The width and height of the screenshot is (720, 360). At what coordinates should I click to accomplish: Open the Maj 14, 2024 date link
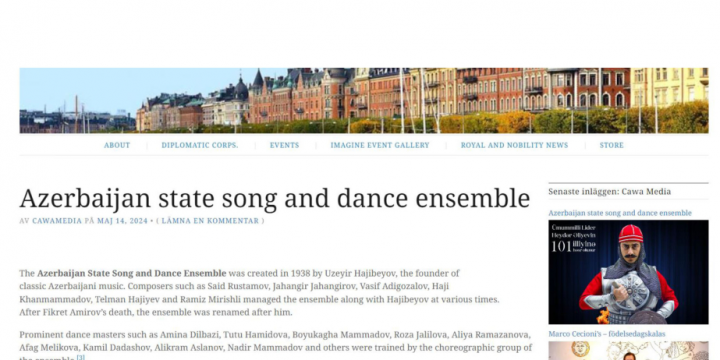click(122, 221)
